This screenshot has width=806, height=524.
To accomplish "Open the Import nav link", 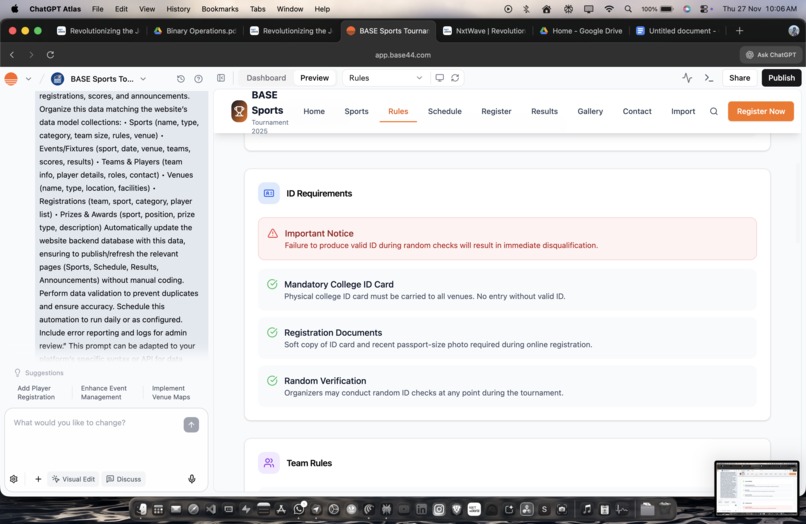I will coord(683,111).
